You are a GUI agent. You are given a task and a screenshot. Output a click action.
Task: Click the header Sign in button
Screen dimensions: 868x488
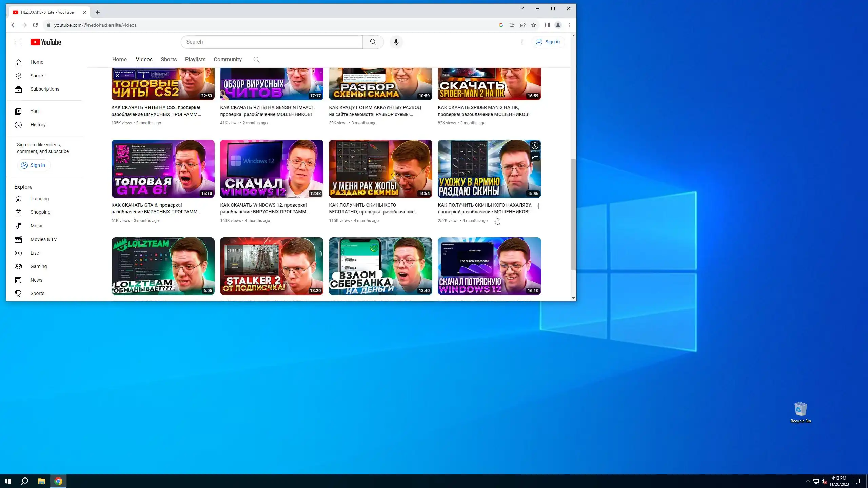tap(548, 42)
